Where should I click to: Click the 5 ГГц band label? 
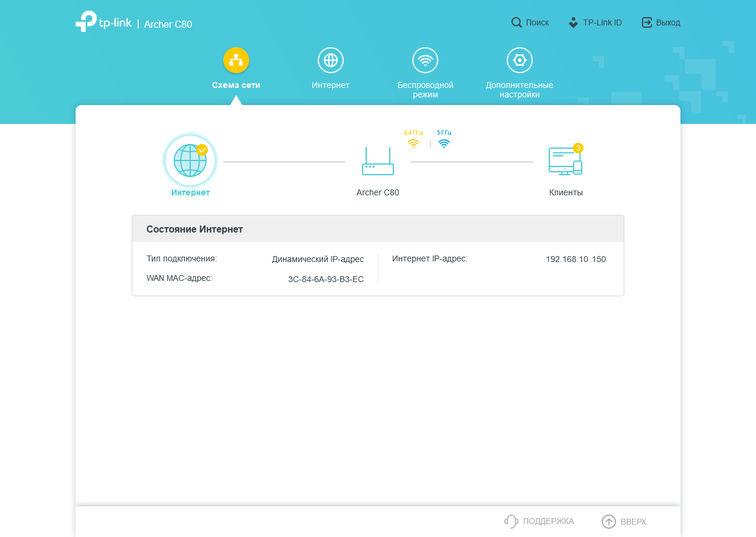[x=444, y=133]
